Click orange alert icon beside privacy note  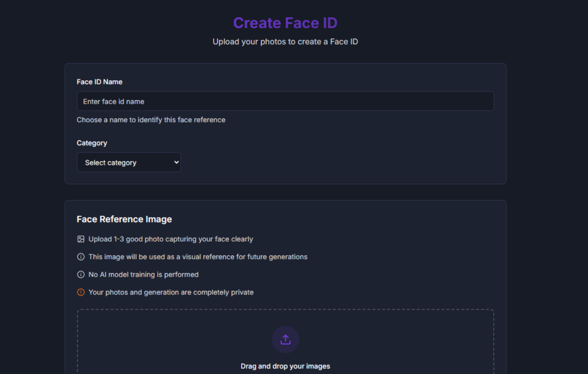80,293
